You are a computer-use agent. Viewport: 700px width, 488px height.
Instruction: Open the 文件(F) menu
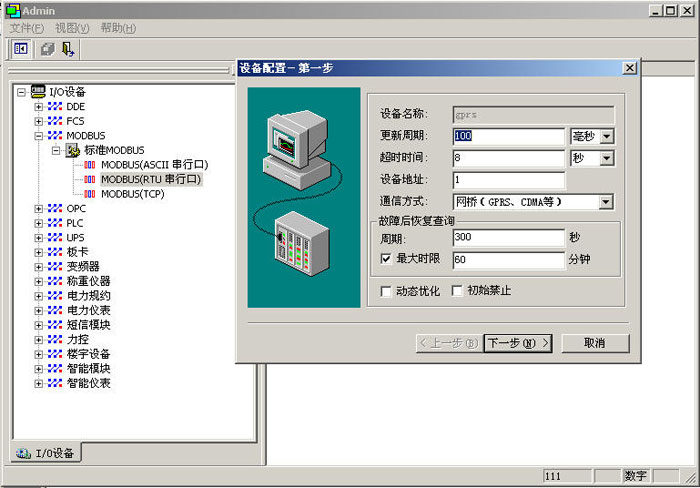coord(27,28)
